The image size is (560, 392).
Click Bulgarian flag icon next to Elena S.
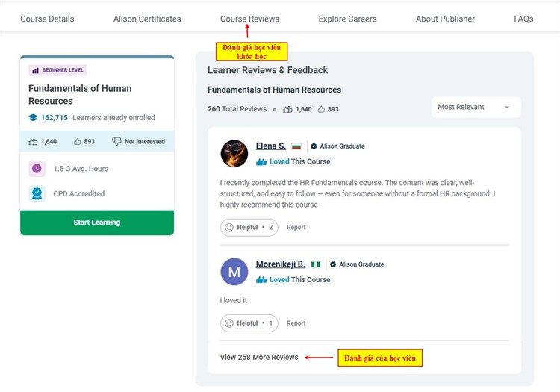click(296, 146)
